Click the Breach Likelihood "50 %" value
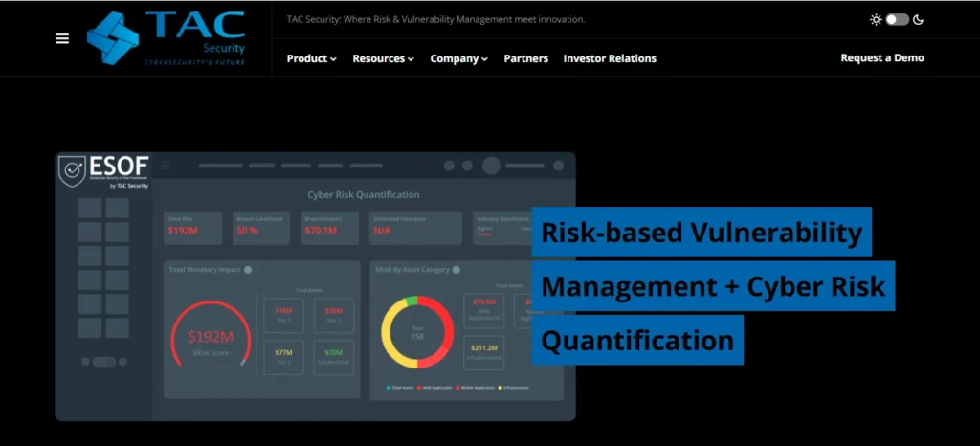 point(247,231)
